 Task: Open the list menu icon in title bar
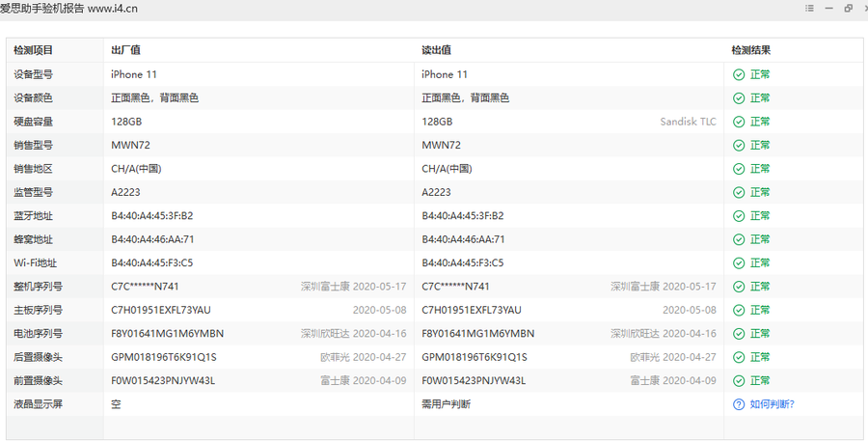(809, 8)
